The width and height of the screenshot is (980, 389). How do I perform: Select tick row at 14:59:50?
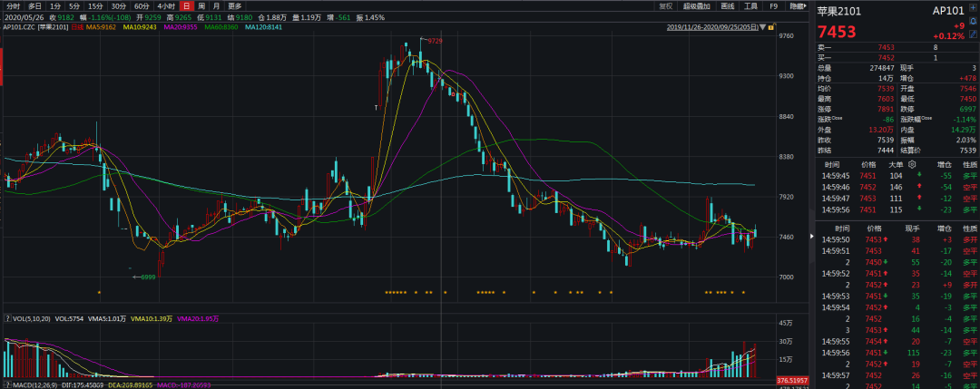pyautogui.click(x=898, y=239)
